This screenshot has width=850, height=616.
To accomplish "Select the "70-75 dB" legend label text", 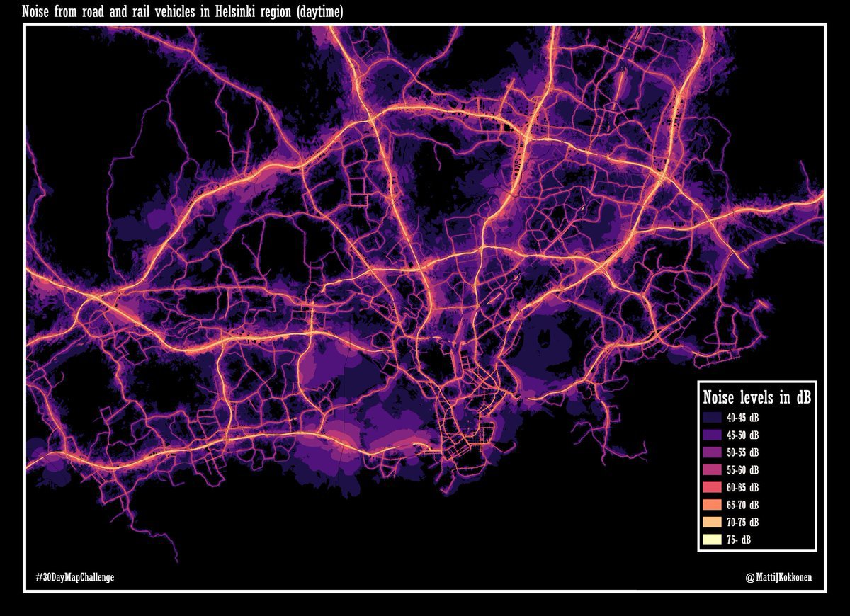I will point(742,523).
